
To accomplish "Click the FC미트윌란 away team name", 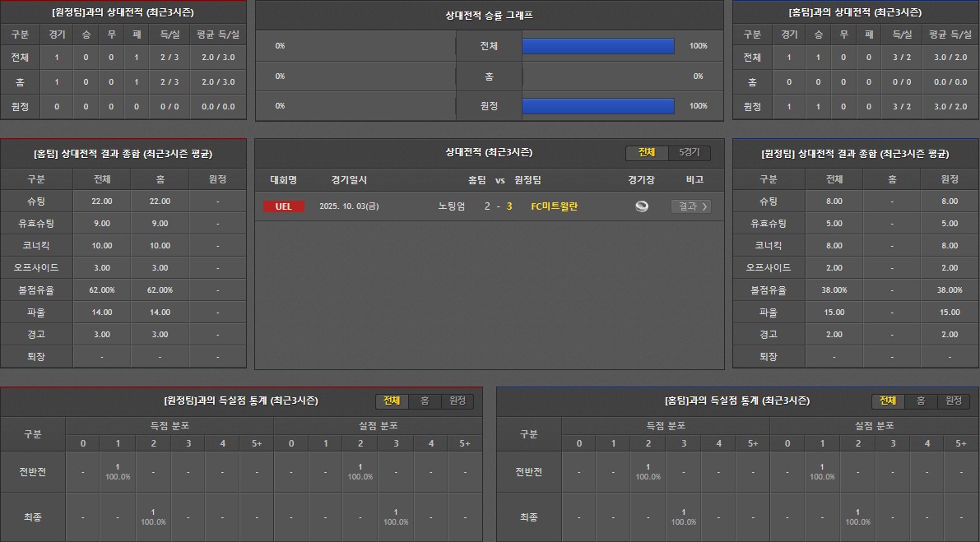I will (x=555, y=206).
